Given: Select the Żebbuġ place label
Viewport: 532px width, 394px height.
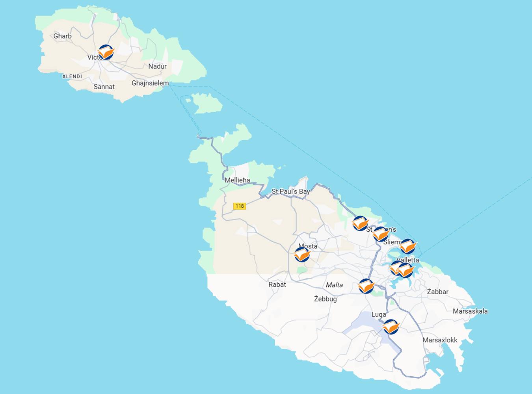Looking at the screenshot, I should coord(325,299).
